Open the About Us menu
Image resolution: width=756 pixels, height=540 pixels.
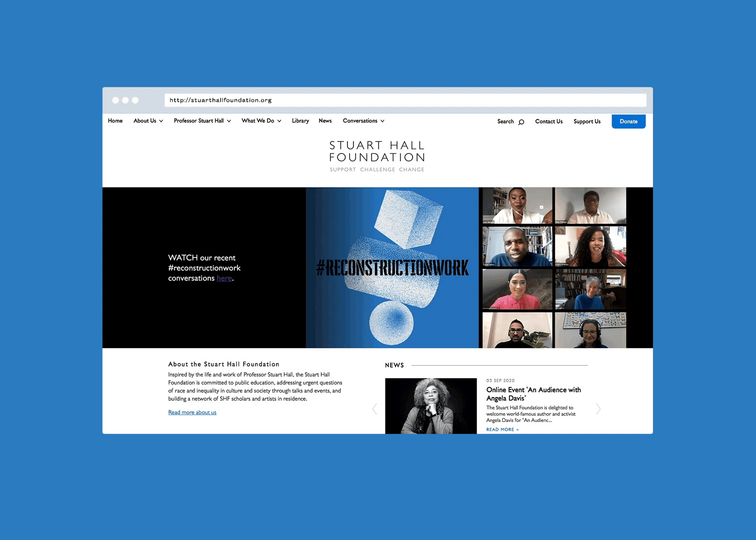pyautogui.click(x=145, y=121)
